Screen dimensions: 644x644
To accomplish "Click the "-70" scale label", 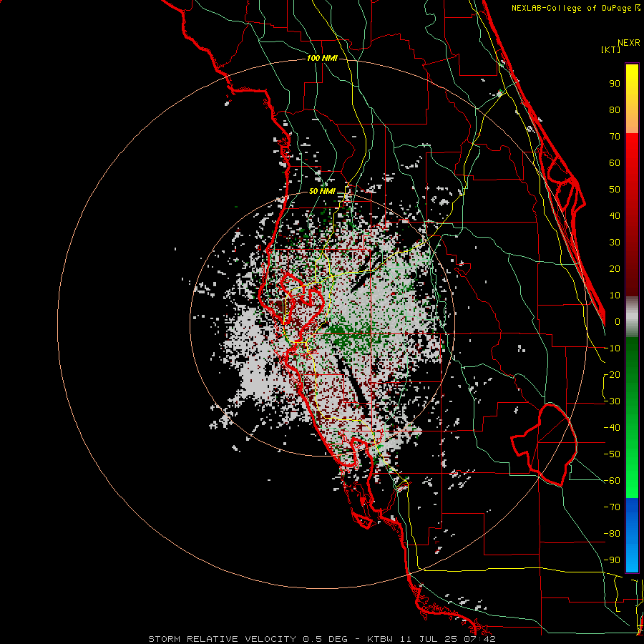I will (612, 507).
